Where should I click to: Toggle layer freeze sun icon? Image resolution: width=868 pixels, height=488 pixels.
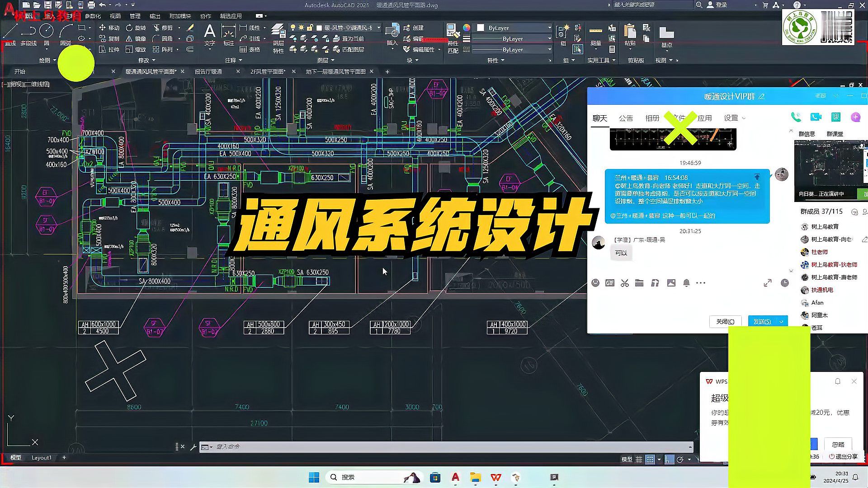tap(301, 28)
